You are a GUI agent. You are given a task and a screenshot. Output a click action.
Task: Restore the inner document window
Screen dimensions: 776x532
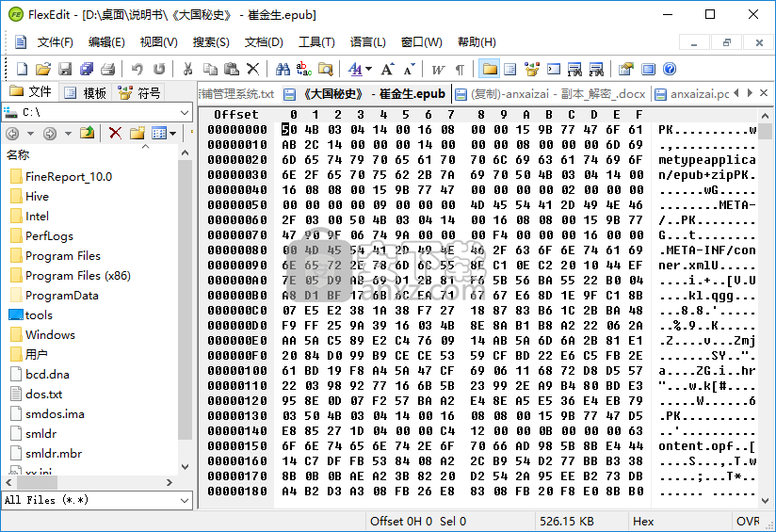click(726, 42)
